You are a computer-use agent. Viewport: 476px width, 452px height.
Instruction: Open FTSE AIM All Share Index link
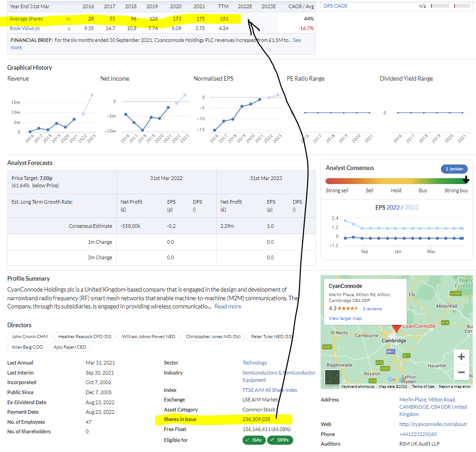pyautogui.click(x=270, y=390)
